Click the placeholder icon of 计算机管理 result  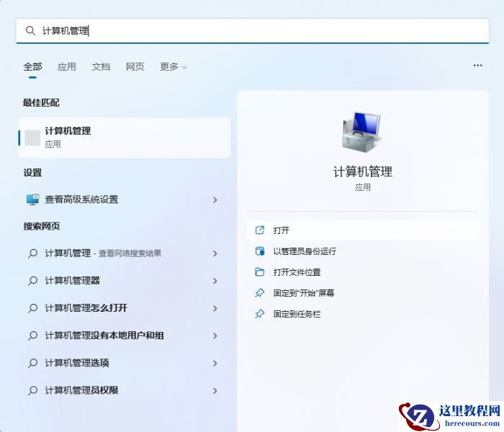[x=32, y=138]
